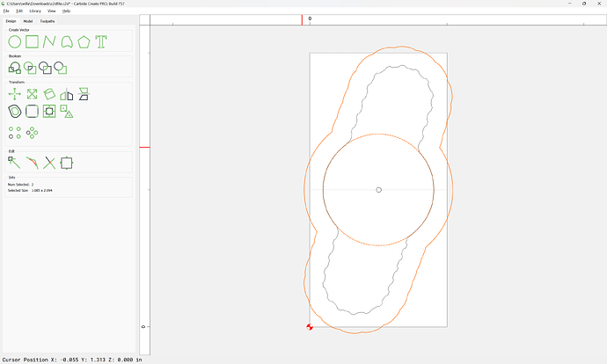This screenshot has width=607, height=364.
Task: Select the Mirror/Flip tool
Action: (x=66, y=94)
